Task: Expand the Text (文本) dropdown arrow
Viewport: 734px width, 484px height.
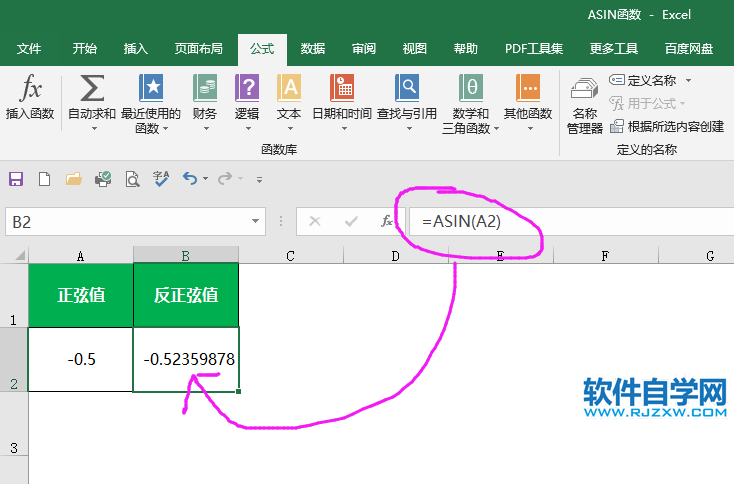Action: [290, 129]
